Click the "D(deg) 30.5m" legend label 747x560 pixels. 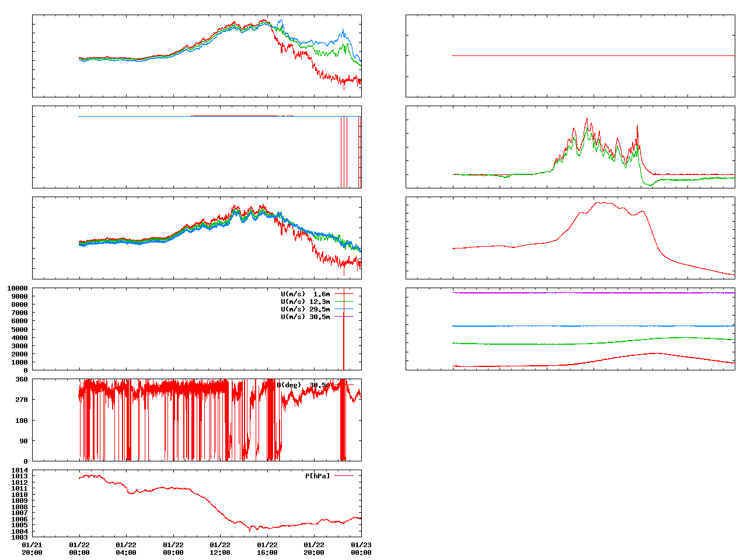(x=302, y=385)
